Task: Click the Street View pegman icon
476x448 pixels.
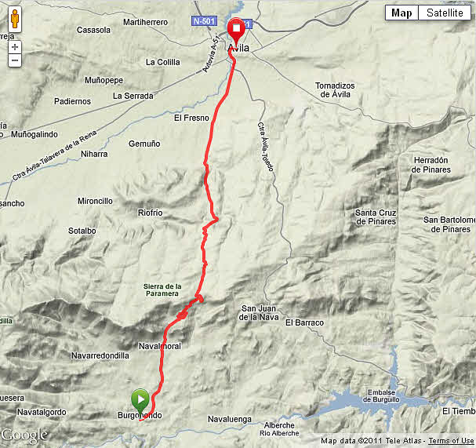Action: click(15, 19)
